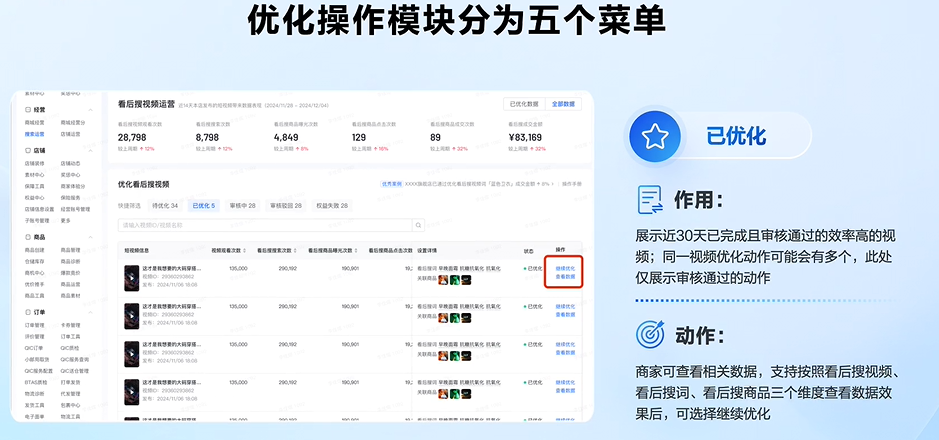
Task: Open 搜索运营 in the sidebar menu
Action: 34,133
